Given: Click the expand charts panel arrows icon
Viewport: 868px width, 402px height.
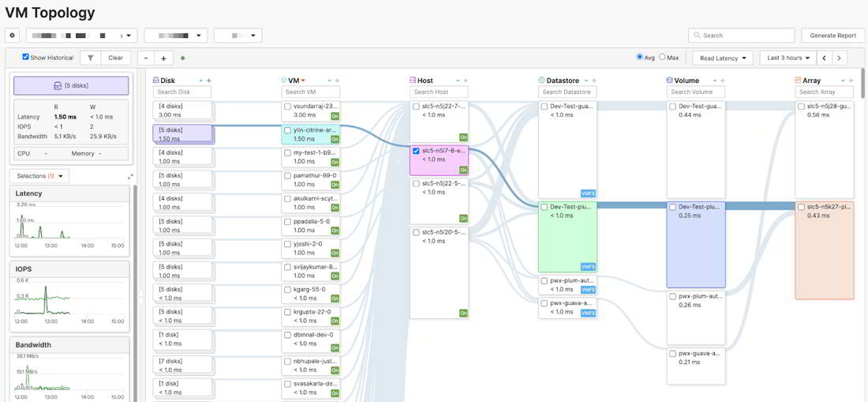Looking at the screenshot, I should point(130,177).
